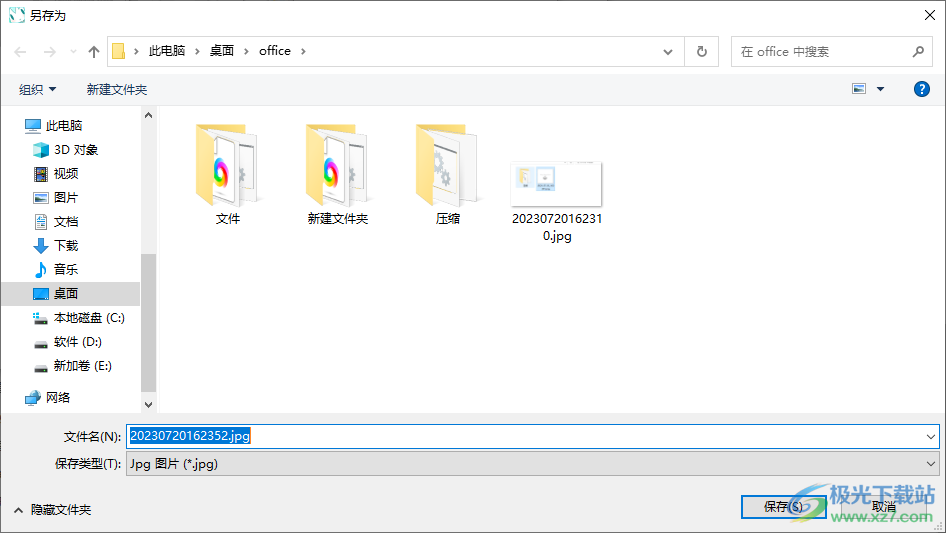Open the 压缩 folder
Screen dimensions: 946x533
pos(448,165)
